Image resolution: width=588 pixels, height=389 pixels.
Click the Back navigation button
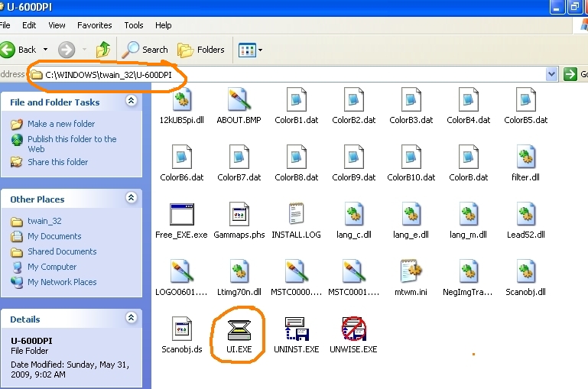18,50
